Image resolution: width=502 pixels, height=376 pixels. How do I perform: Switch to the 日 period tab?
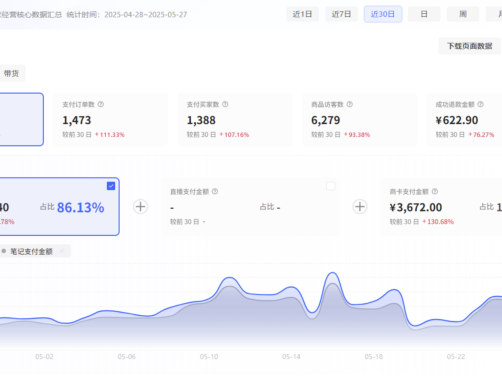tap(424, 14)
